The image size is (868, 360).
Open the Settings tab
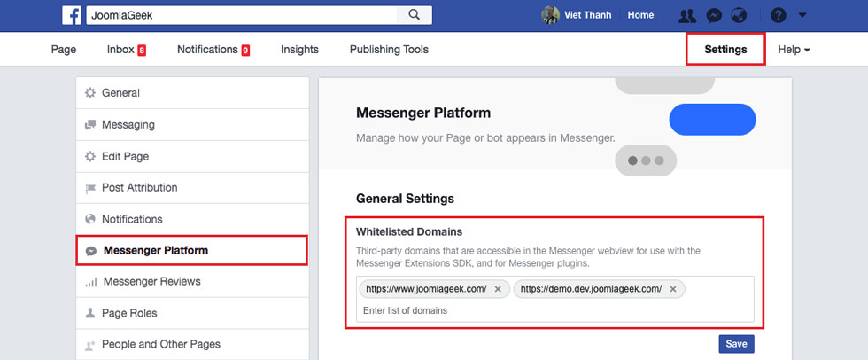point(725,50)
